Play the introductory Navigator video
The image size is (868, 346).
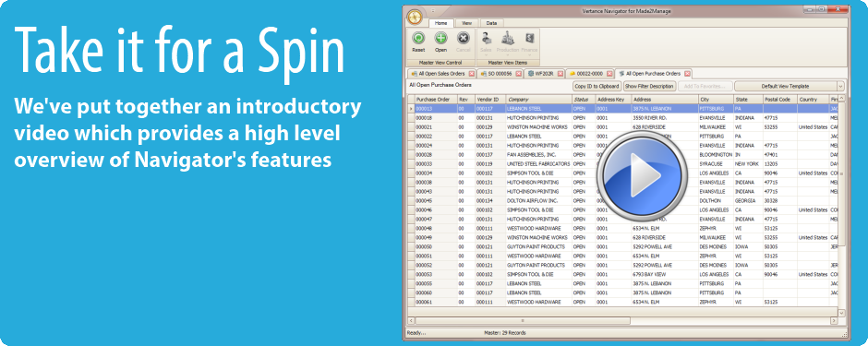642,175
